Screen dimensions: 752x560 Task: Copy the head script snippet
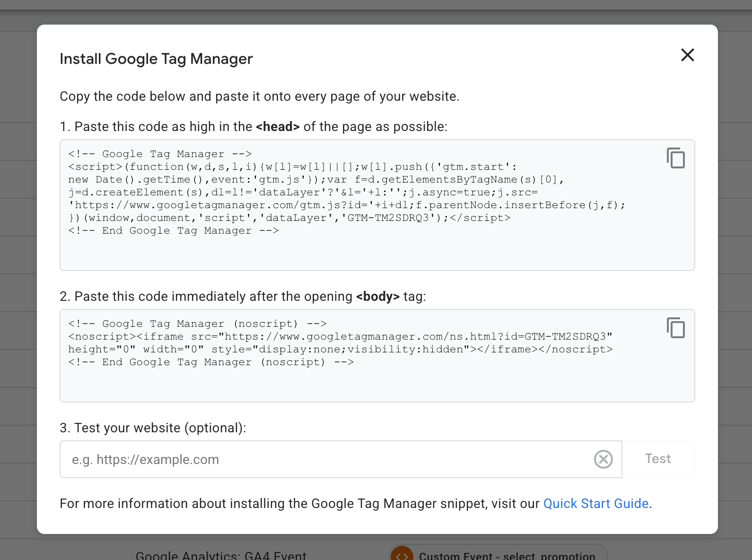(676, 158)
